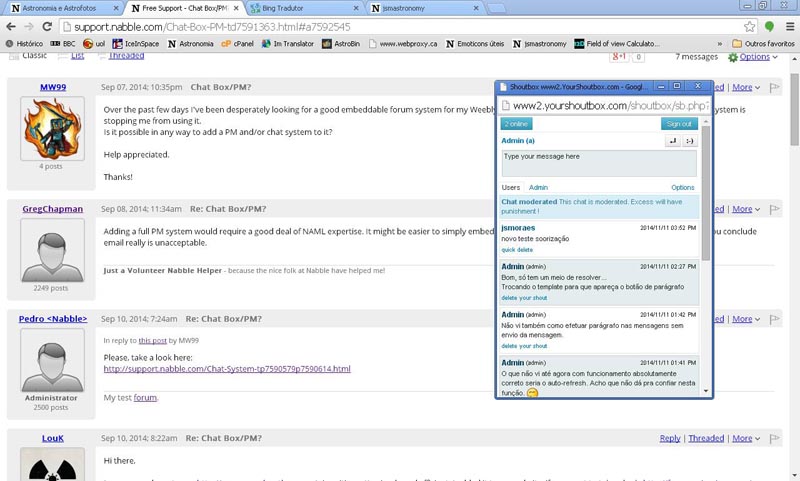Bookmark this page with the star icon

click(x=749, y=26)
